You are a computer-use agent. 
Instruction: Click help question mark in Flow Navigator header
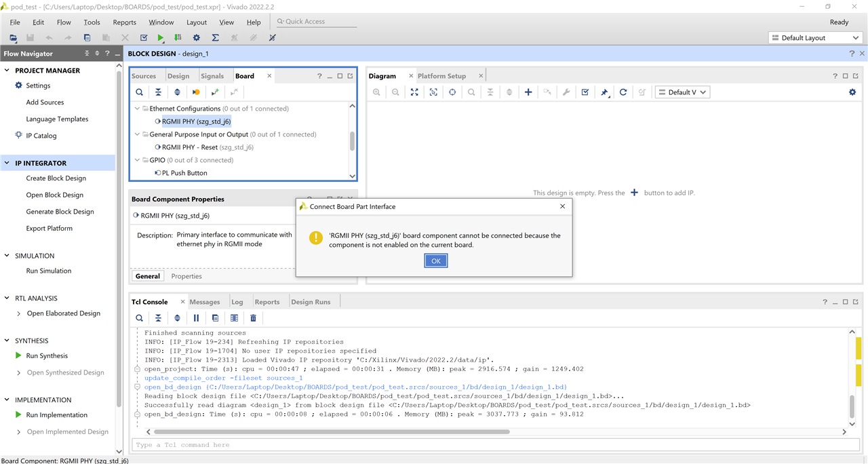click(x=107, y=54)
